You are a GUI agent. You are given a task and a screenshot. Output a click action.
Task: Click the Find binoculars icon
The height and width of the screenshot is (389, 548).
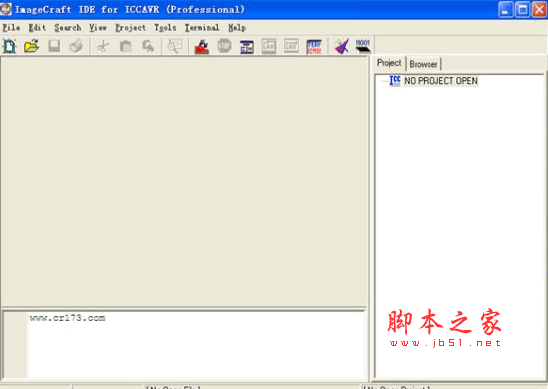(148, 46)
